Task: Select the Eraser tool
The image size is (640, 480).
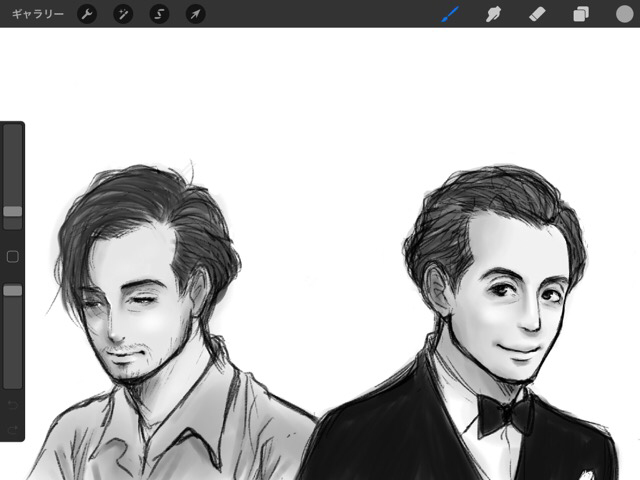Action: (x=537, y=14)
